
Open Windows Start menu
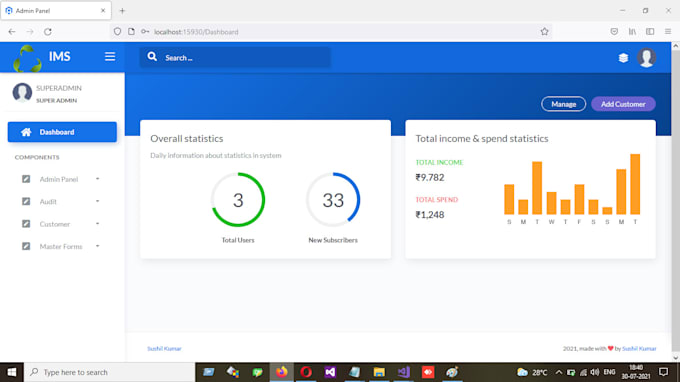(12, 372)
